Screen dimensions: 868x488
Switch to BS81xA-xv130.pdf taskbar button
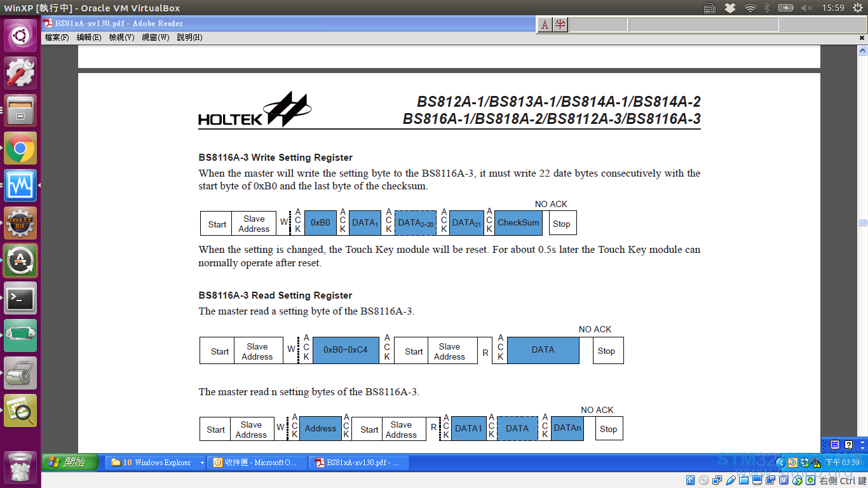359,463
